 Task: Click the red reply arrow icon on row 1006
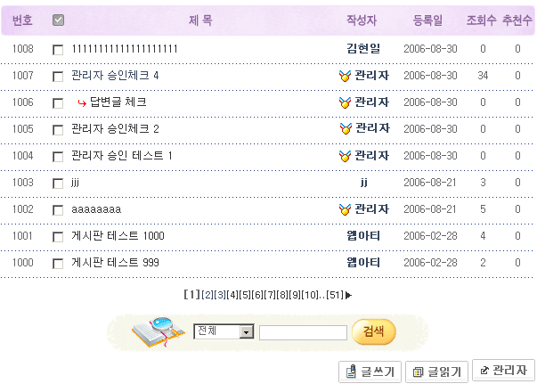82,102
